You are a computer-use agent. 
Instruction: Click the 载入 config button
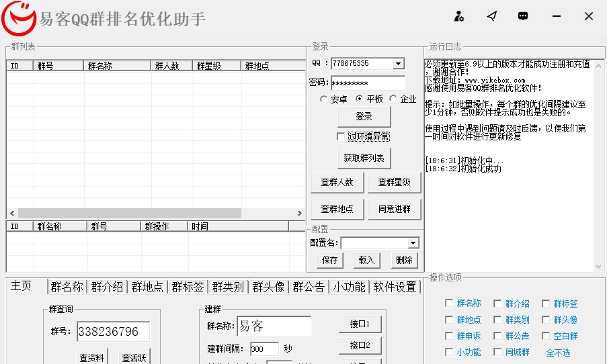[366, 261]
